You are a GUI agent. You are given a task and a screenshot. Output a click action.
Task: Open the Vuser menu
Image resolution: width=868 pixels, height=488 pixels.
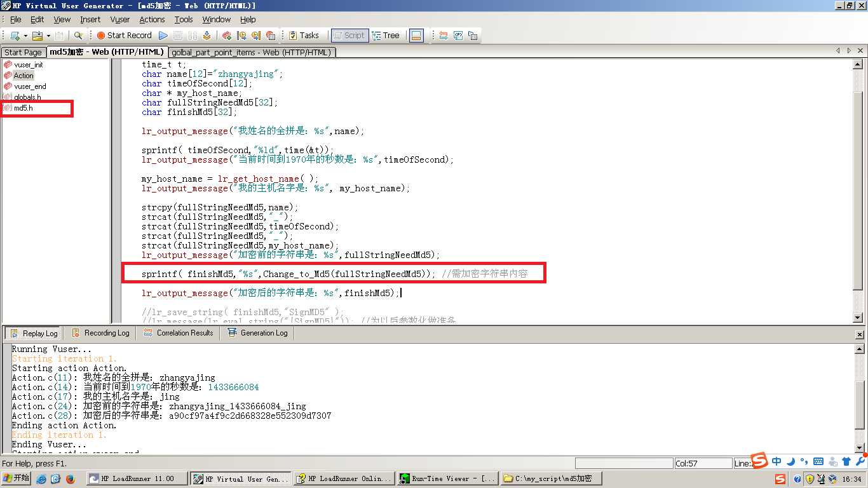pos(119,20)
